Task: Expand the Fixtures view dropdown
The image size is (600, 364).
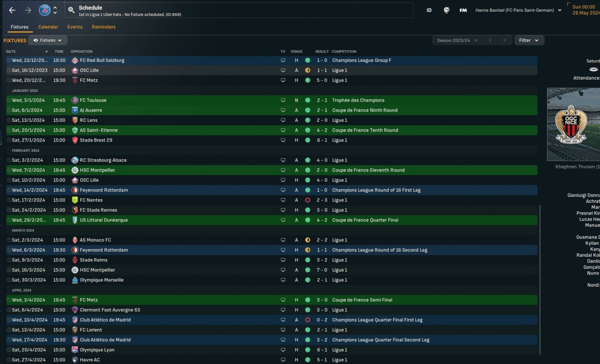Action: pyautogui.click(x=48, y=40)
